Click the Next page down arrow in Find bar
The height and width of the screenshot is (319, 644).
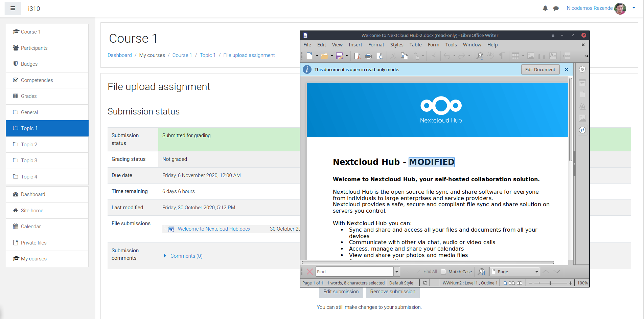(557, 272)
